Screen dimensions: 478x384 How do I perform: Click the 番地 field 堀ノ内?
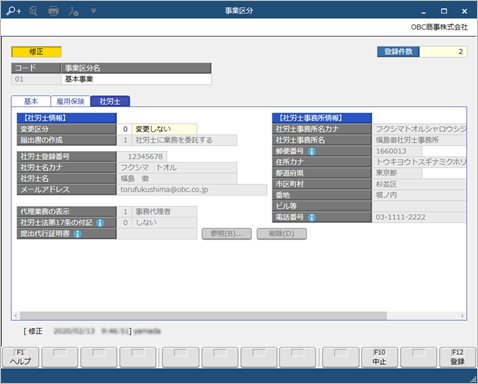click(419, 195)
